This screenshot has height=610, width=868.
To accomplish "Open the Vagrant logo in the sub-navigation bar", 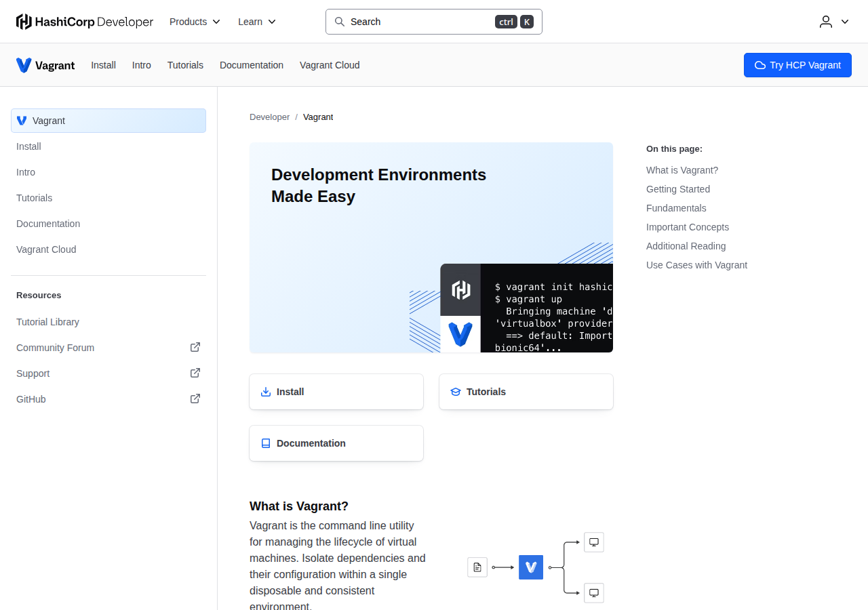I will 45,65.
